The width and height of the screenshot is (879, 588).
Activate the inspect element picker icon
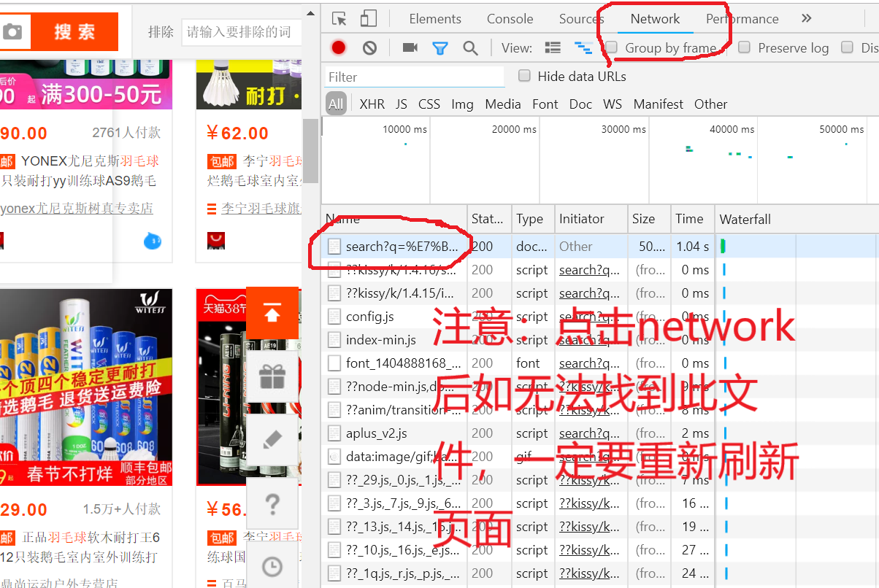point(339,19)
